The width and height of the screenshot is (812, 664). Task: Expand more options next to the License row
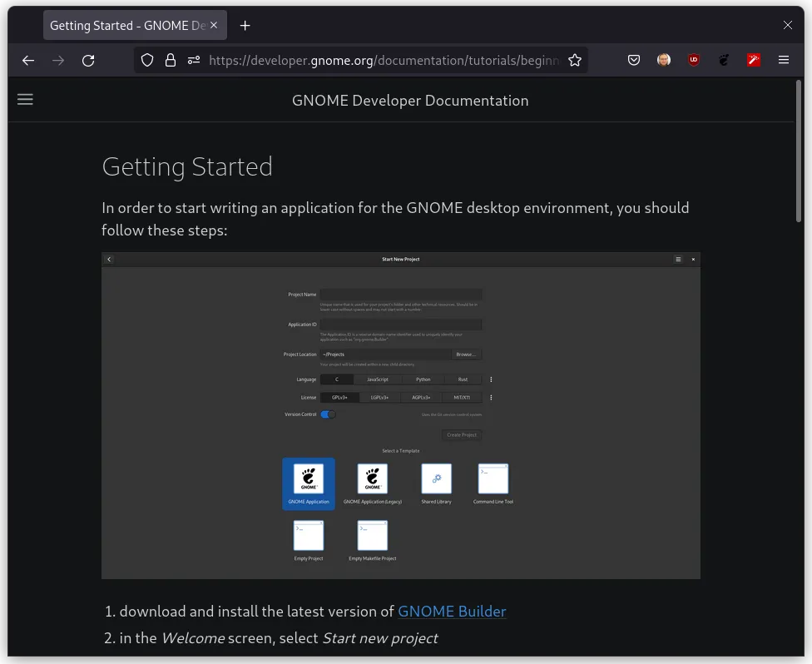click(x=491, y=398)
